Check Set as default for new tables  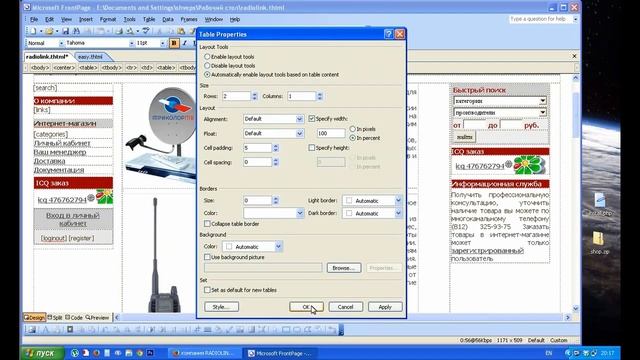point(207,290)
